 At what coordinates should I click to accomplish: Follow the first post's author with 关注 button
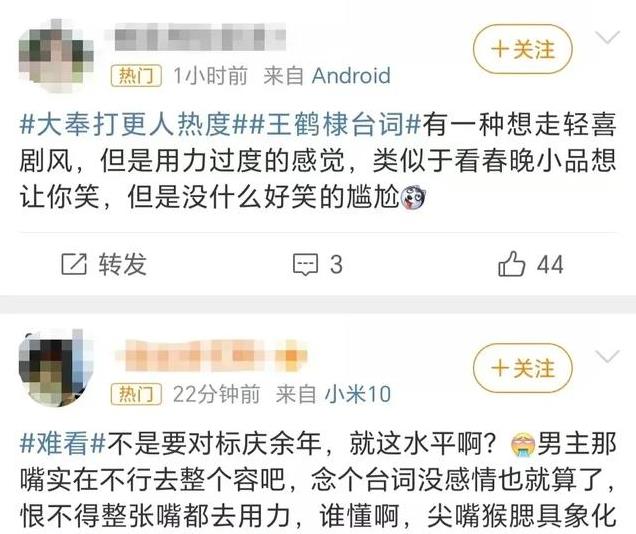click(522, 50)
